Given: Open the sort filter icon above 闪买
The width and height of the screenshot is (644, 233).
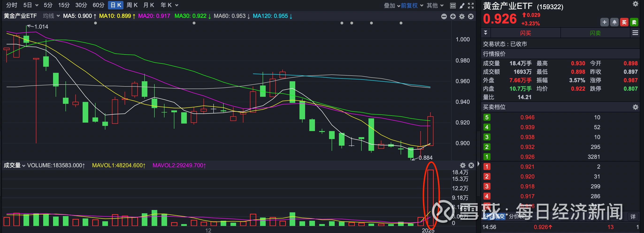Looking at the screenshot, I should click(x=486, y=33).
